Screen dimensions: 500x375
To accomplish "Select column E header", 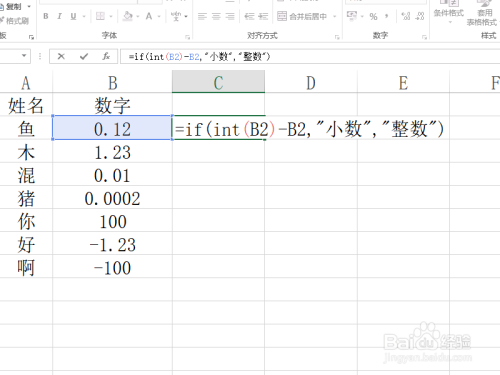I will (x=403, y=83).
